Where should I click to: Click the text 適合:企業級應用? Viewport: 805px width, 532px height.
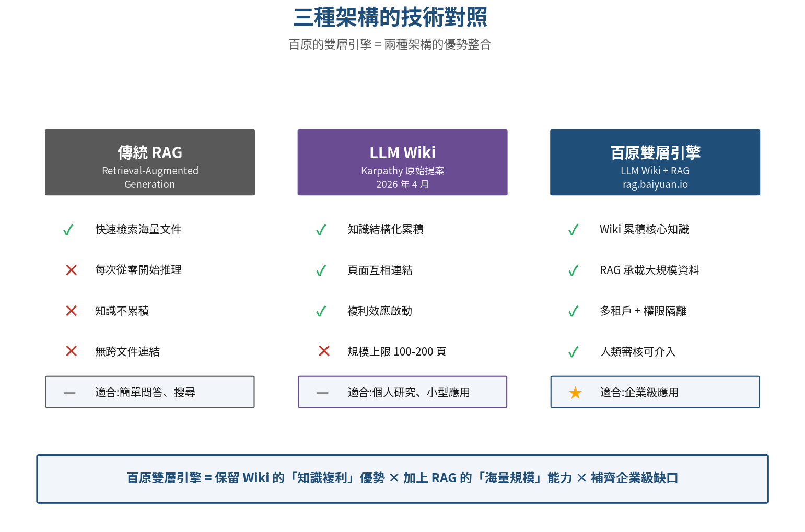tap(639, 393)
